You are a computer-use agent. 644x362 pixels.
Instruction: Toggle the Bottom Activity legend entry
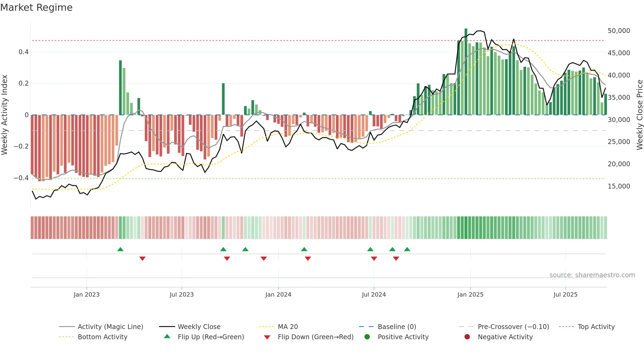(x=93, y=337)
